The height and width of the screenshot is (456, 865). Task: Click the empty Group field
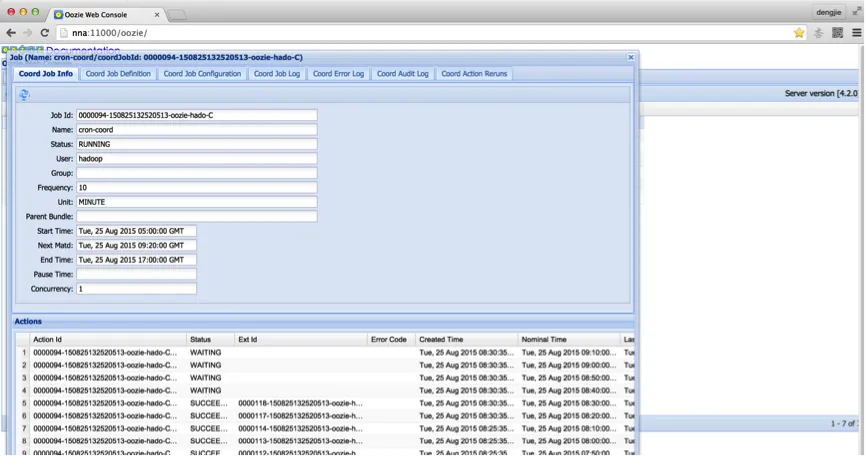click(197, 173)
